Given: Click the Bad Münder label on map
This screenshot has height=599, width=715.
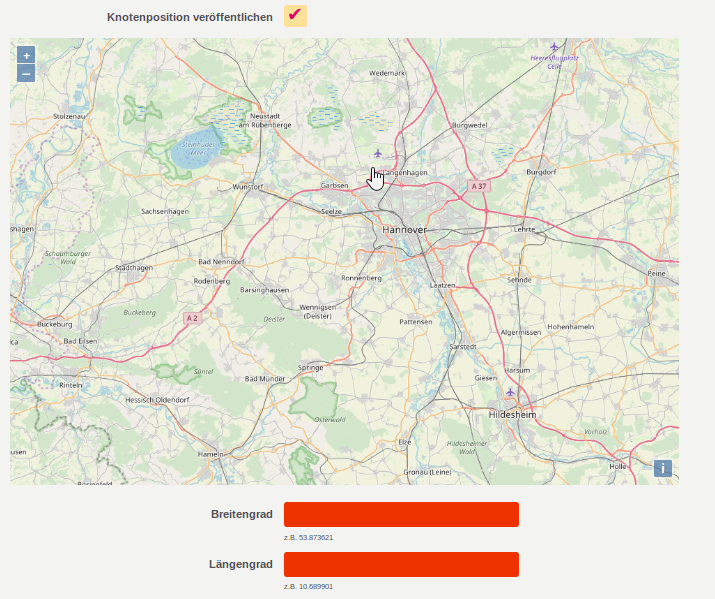Looking at the screenshot, I should [x=265, y=378].
